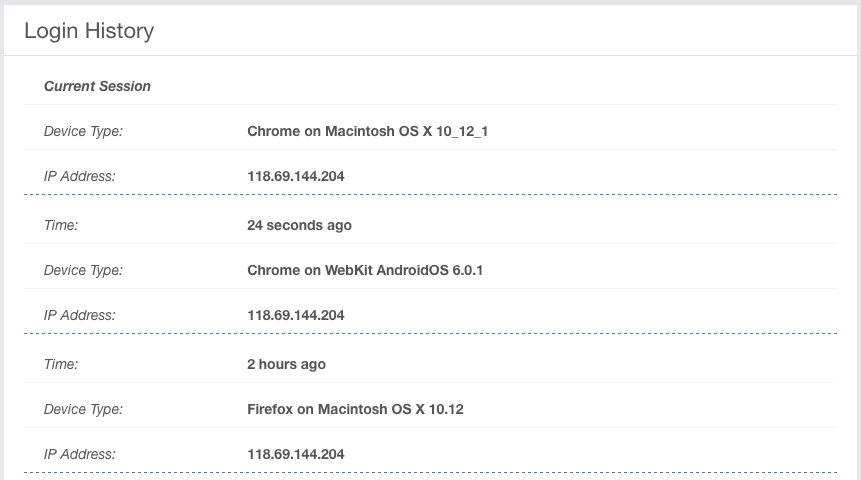Click IP Address label of AndroidOS session
The height and width of the screenshot is (480, 861).
(80, 315)
